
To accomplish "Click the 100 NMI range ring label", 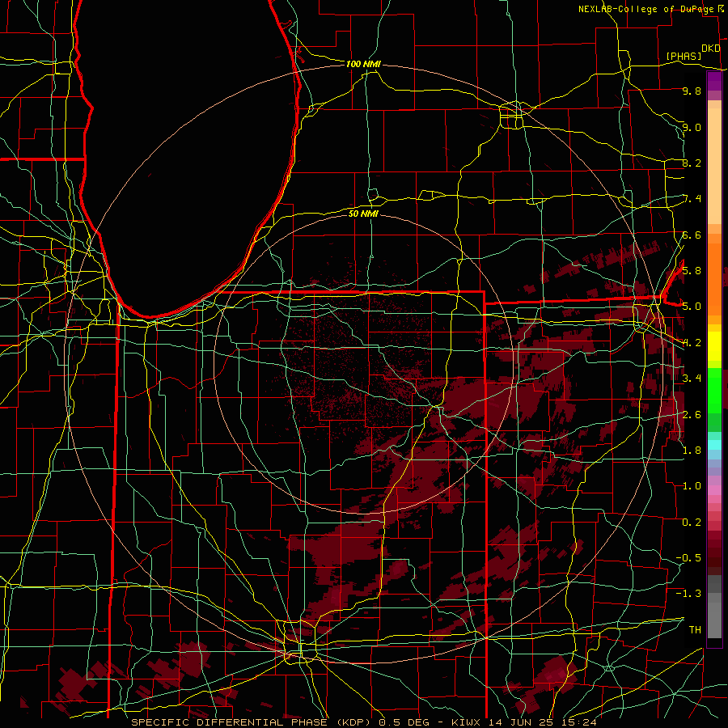I will coord(363,64).
